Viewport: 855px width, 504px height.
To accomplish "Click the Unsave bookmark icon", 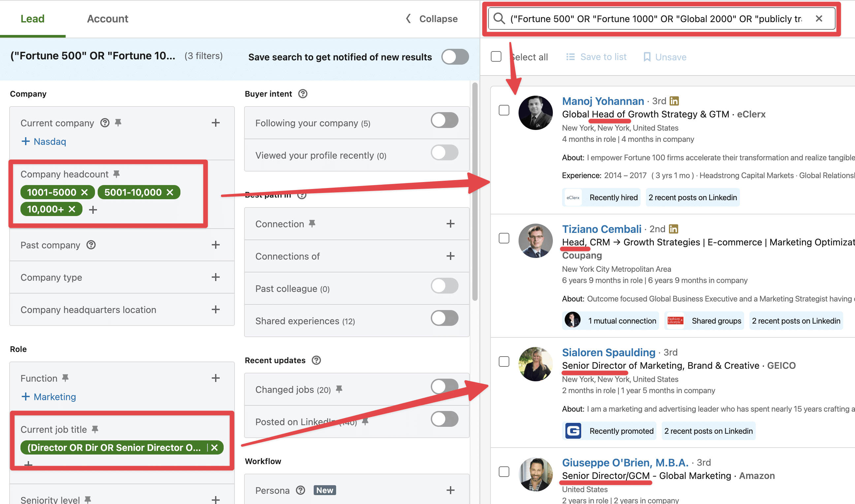I will tap(647, 57).
